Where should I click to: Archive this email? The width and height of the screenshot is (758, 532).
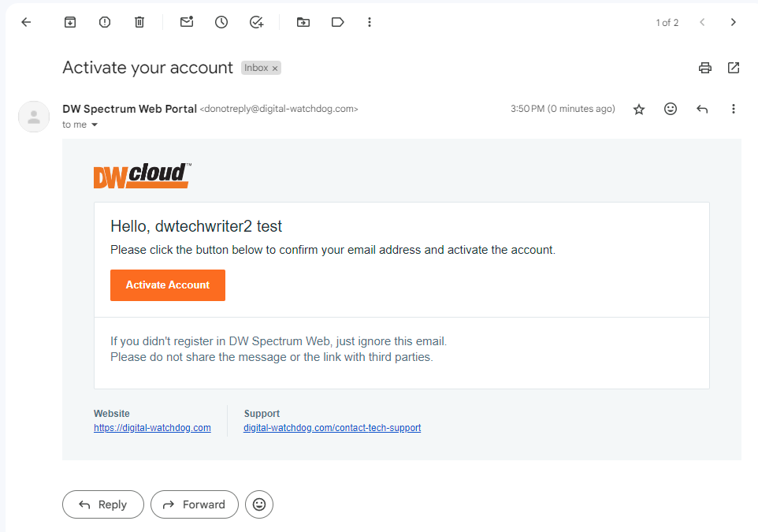[70, 22]
